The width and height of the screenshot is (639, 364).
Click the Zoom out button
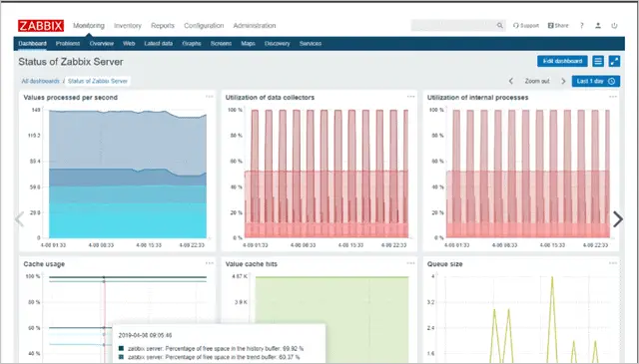click(x=537, y=81)
